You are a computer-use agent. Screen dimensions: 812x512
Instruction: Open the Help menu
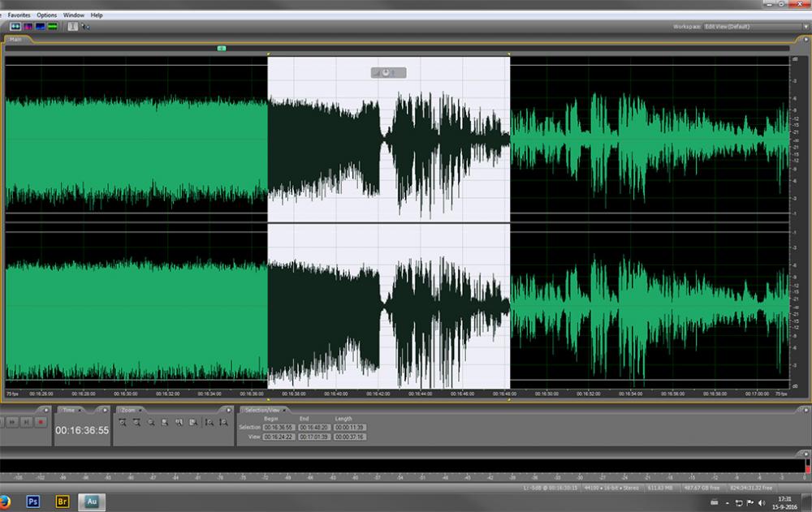point(97,15)
